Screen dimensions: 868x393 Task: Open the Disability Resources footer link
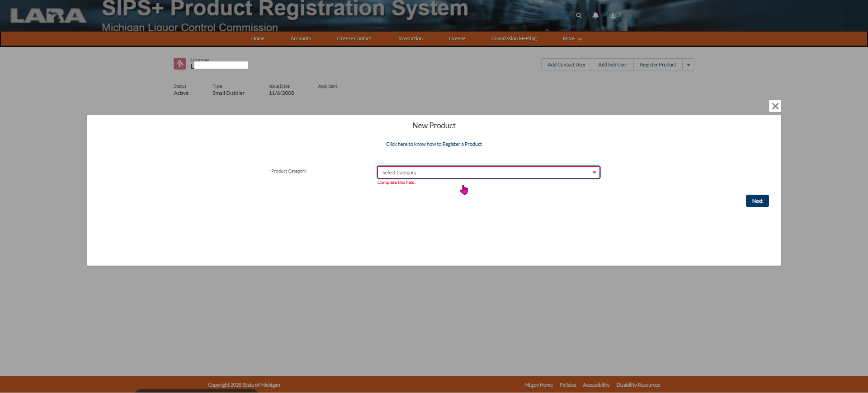pyautogui.click(x=638, y=385)
